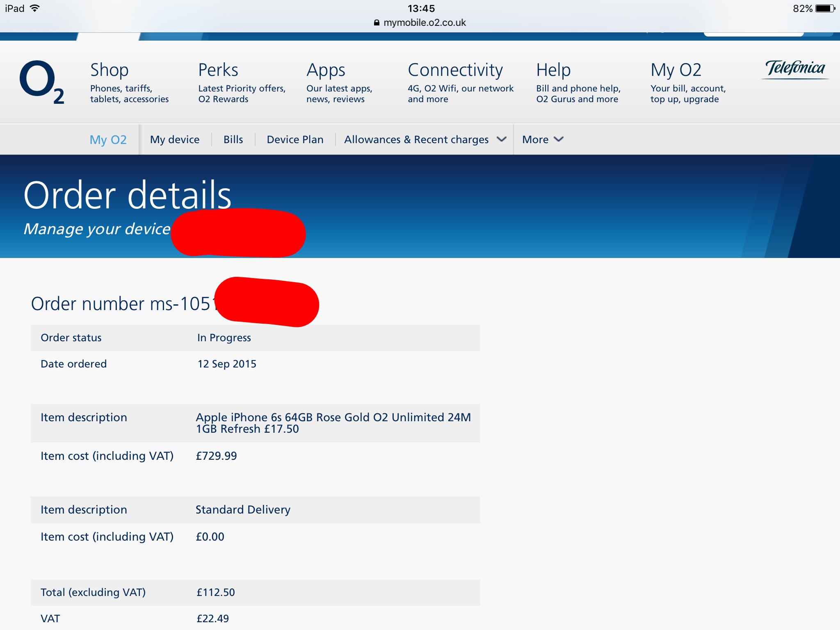Select the £22.49 VAT amount

pos(212,619)
